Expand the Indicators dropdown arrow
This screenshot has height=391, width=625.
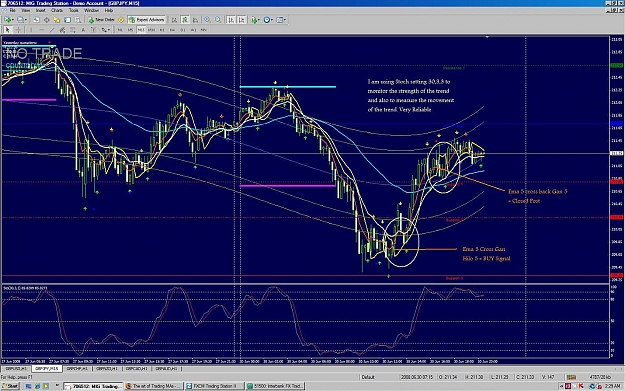[x=259, y=20]
